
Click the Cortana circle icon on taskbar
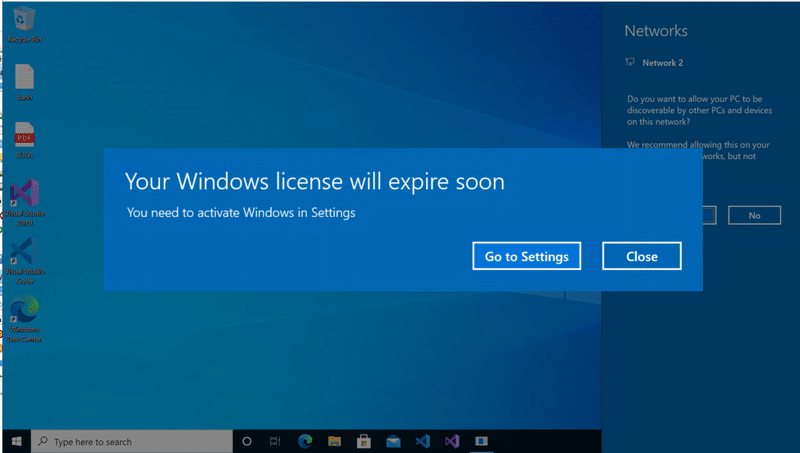[x=246, y=441]
